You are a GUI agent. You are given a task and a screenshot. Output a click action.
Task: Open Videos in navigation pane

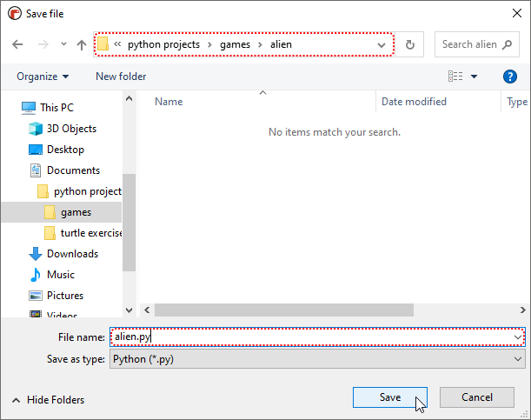pyautogui.click(x=62, y=315)
